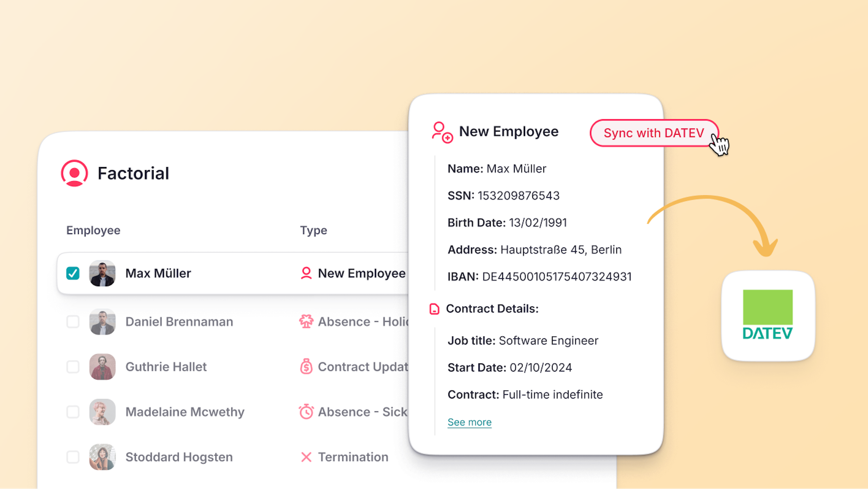Click the Contract Details document icon
The height and width of the screenshot is (489, 868).
434,309
